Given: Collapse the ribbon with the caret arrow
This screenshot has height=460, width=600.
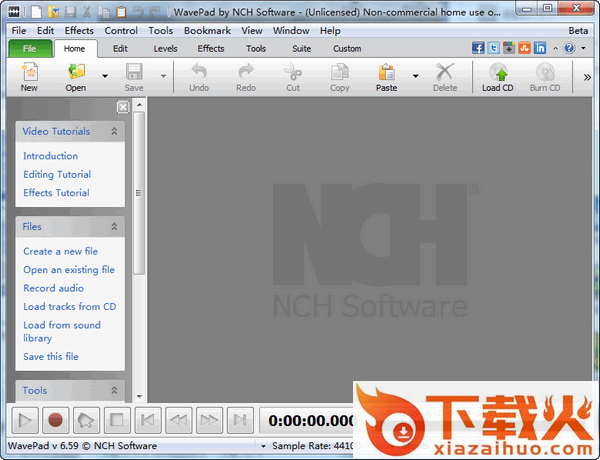Looking at the screenshot, I should click(x=555, y=49).
